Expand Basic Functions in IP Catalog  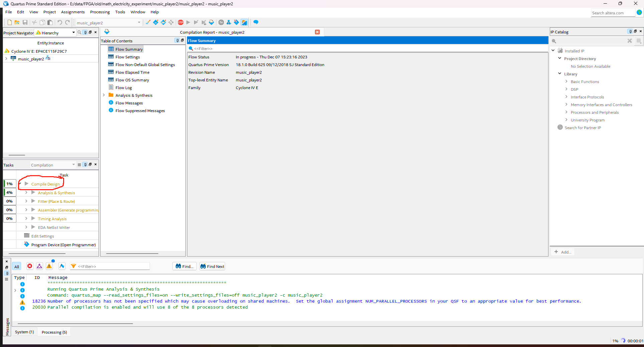pyautogui.click(x=567, y=81)
